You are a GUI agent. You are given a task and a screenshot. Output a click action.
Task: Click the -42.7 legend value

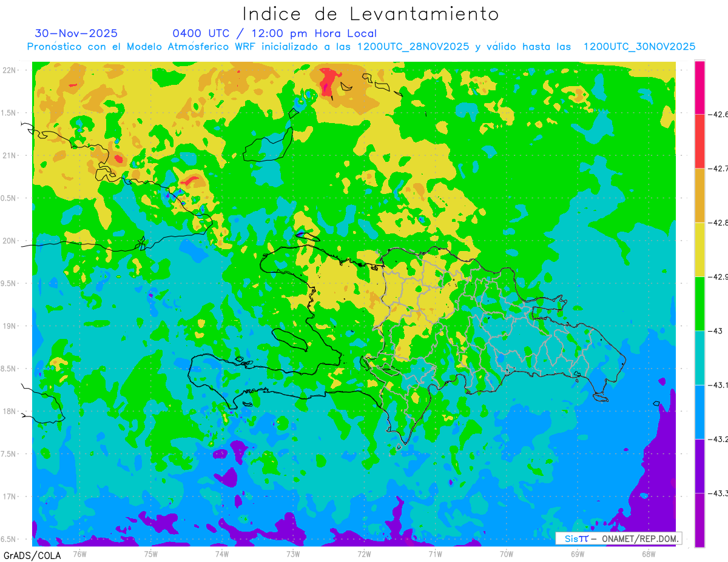tap(719, 168)
